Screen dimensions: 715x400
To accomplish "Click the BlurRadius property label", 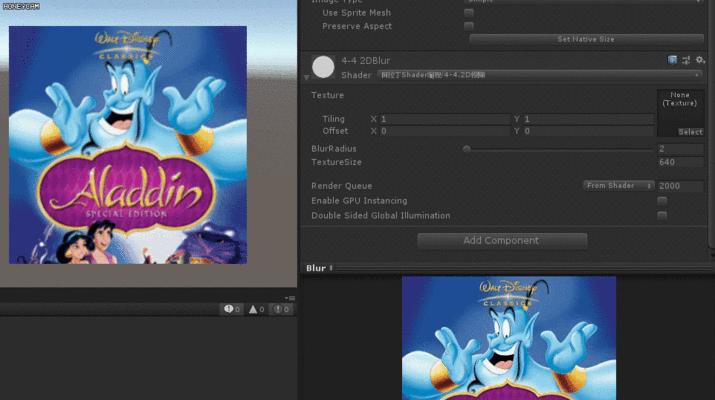I will point(334,149).
